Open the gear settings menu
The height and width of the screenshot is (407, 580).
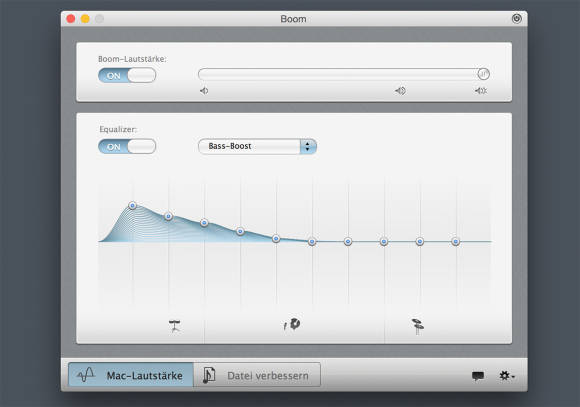(506, 376)
